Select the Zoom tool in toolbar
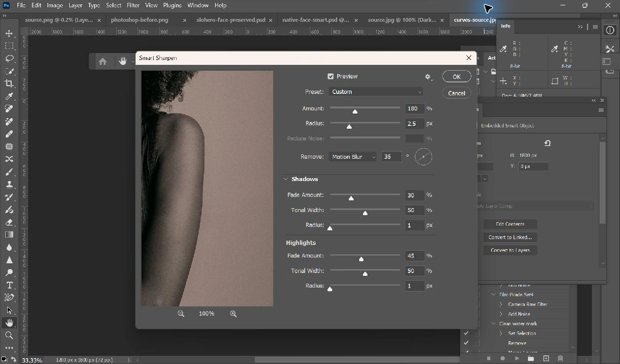This screenshot has height=364, width=620. pos(9,335)
